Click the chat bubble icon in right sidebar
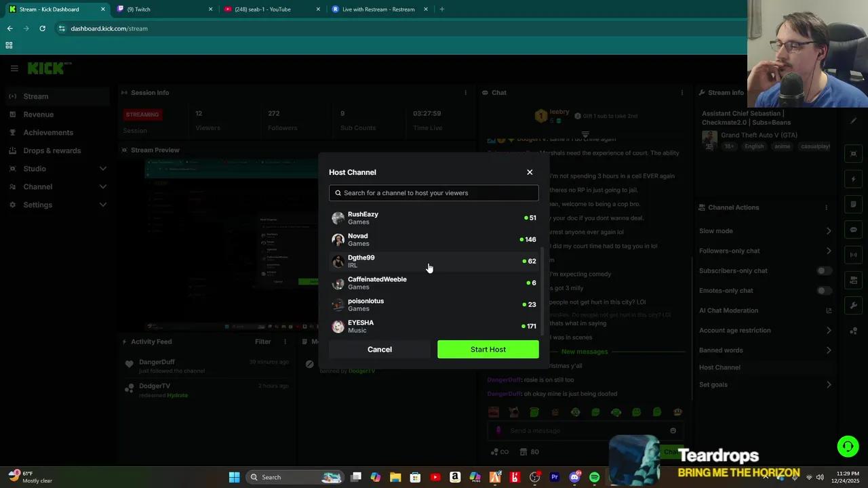Screen dimensions: 868x488 (853, 229)
